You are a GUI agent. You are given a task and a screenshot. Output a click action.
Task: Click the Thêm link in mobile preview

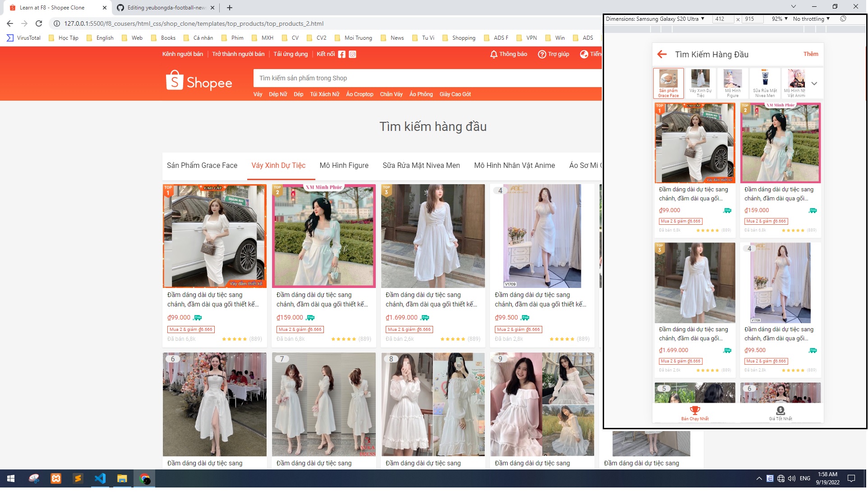[x=811, y=54]
